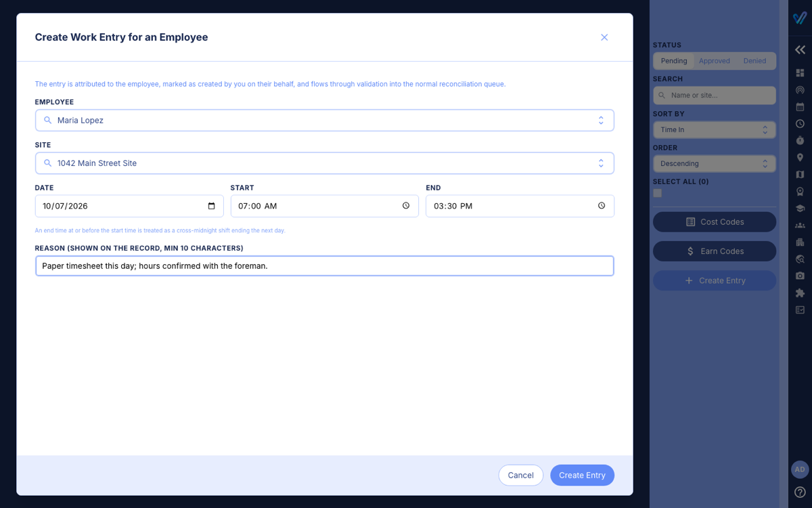Screen dimensions: 812x508
Task: Open the Site dropdown showing 1042 Main Street
Action: click(325, 163)
